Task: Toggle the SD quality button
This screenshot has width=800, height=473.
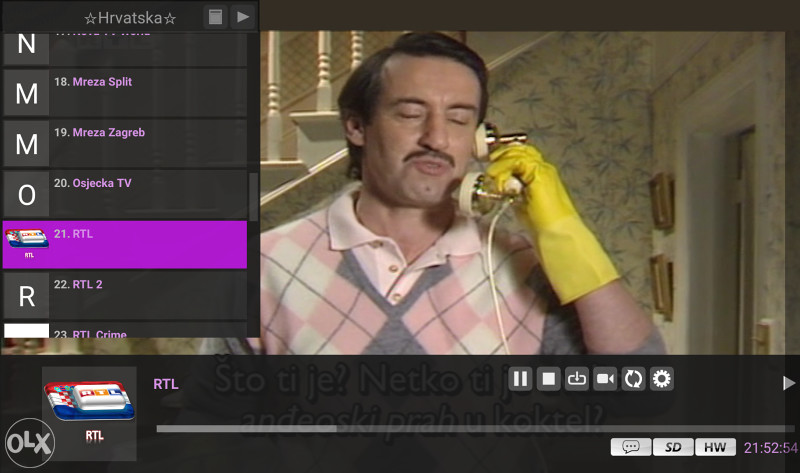Action: 673,447
